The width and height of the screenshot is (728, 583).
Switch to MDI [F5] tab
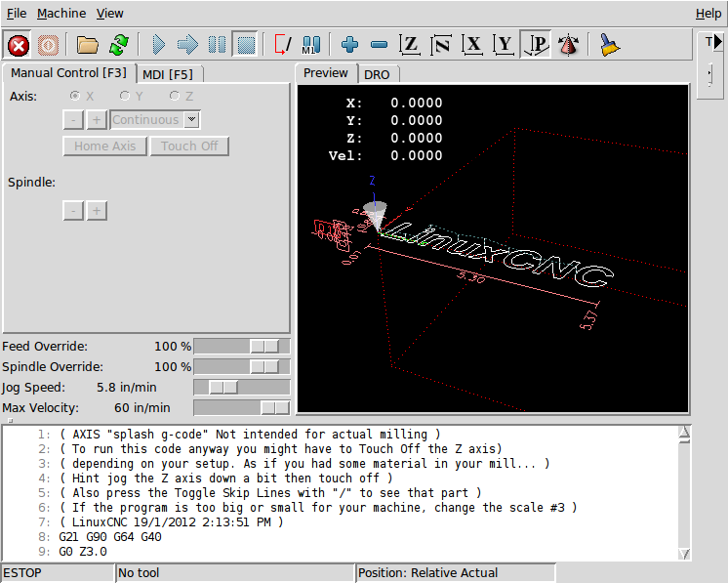click(168, 74)
